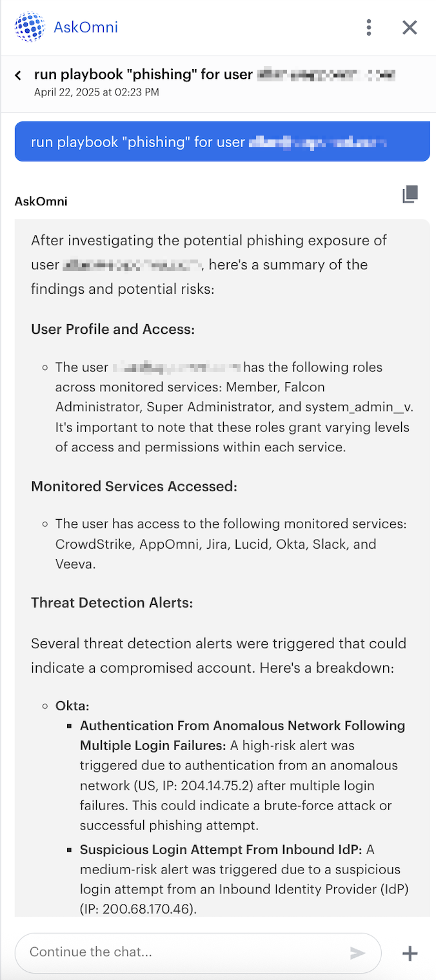Click the conversation title "run playbook phishing"
The width and height of the screenshot is (436, 980).
[x=143, y=74]
